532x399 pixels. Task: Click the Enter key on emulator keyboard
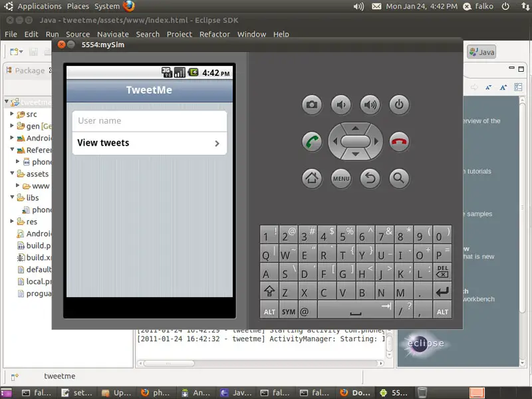coord(442,291)
